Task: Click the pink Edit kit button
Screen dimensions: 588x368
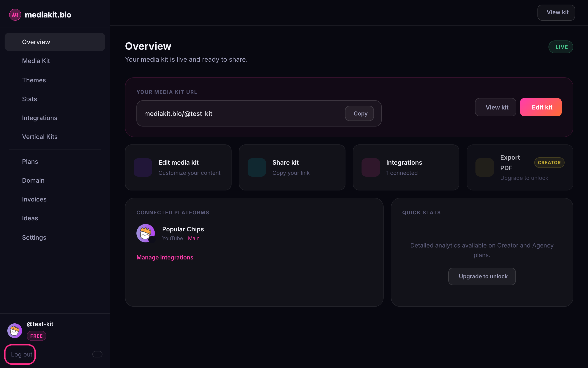Action: coord(541,107)
